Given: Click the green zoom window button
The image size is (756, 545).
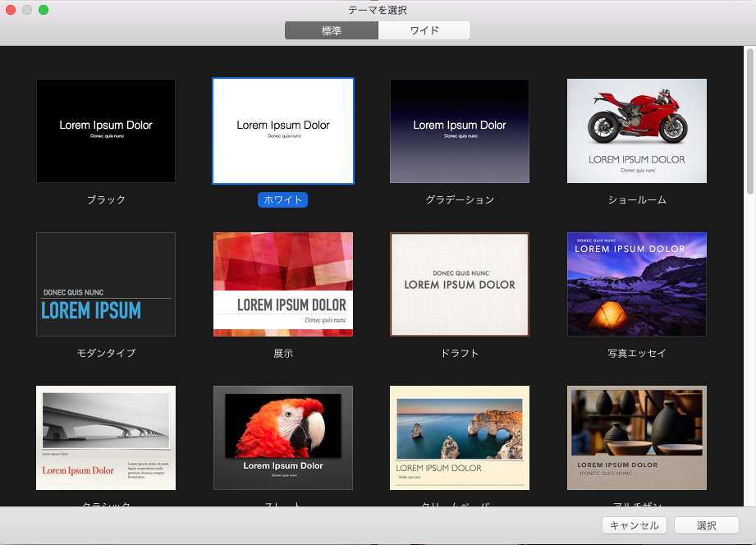Looking at the screenshot, I should coord(44,10).
